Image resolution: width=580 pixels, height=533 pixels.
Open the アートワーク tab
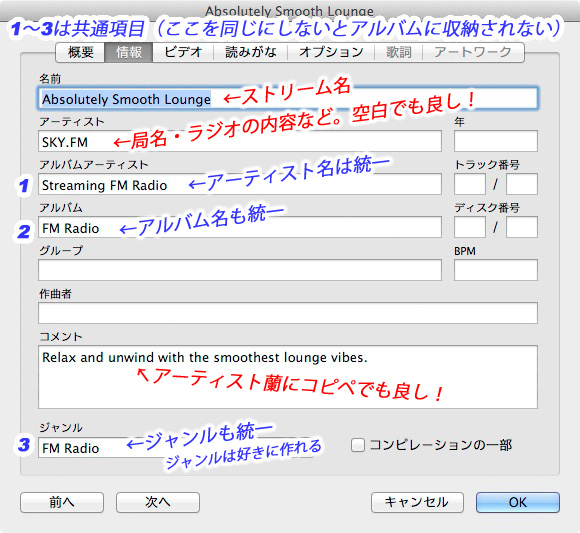tap(473, 52)
